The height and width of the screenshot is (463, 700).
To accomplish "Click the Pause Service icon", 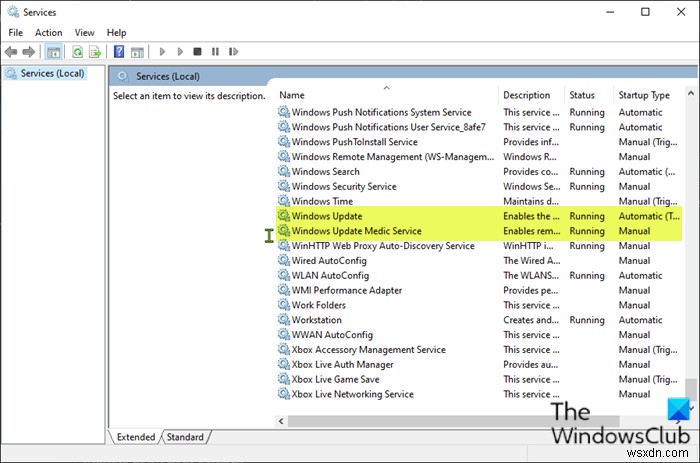I will [x=215, y=52].
